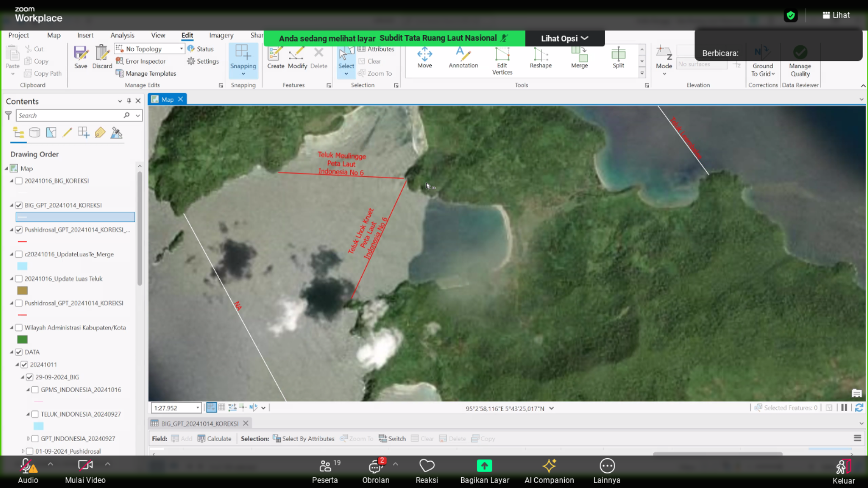
Task: Click the List By Drawing Order icon
Action: (x=19, y=132)
